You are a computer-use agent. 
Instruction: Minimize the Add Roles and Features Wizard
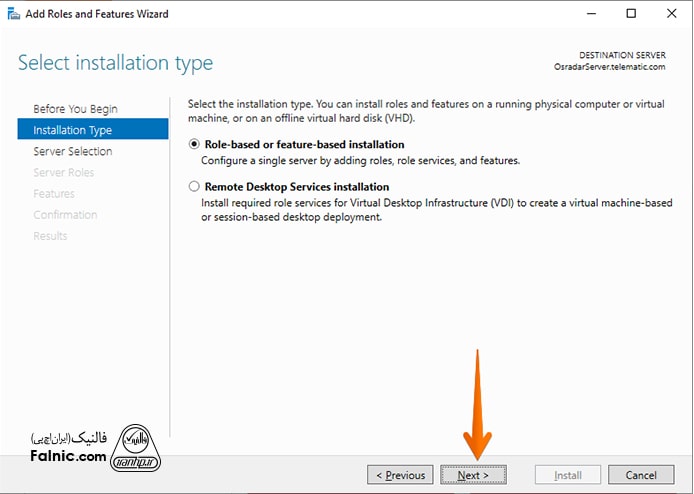pos(585,14)
